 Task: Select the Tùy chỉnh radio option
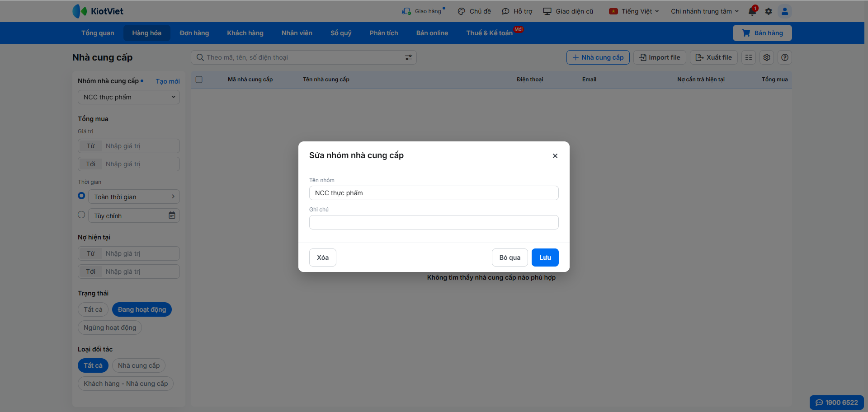[81, 215]
